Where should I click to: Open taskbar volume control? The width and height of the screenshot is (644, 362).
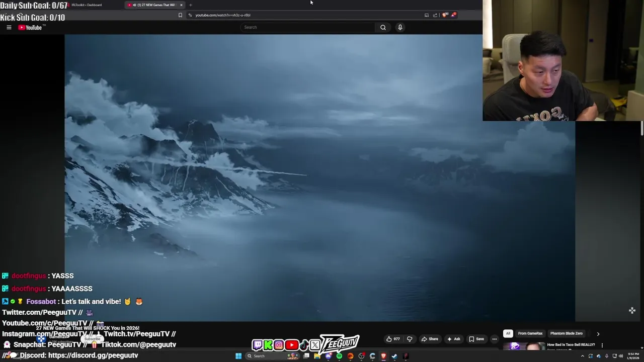[x=621, y=356]
